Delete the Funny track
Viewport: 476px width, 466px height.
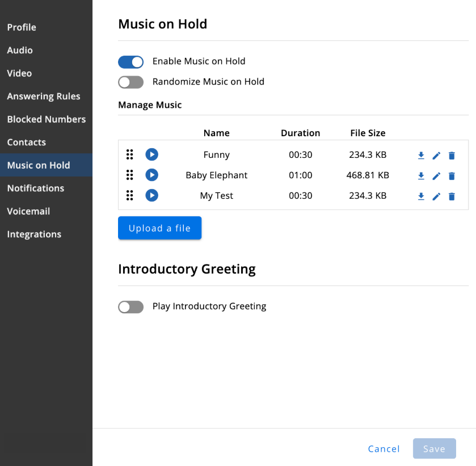tap(452, 156)
